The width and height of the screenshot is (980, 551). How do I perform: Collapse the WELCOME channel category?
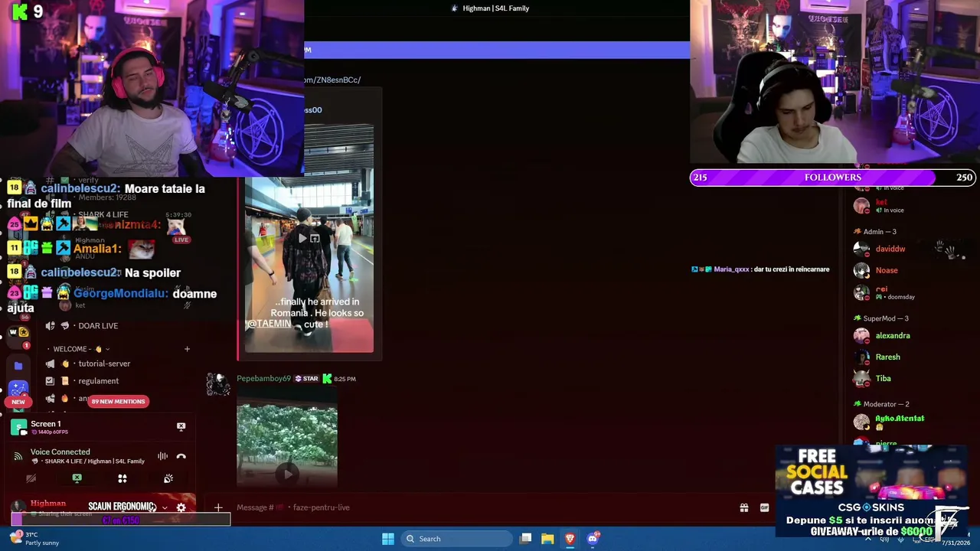(77, 349)
